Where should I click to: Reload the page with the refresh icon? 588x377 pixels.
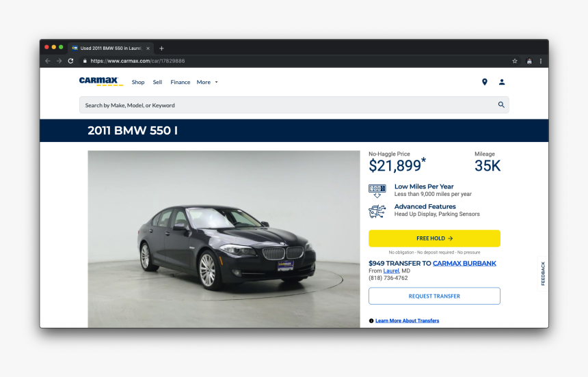click(70, 61)
